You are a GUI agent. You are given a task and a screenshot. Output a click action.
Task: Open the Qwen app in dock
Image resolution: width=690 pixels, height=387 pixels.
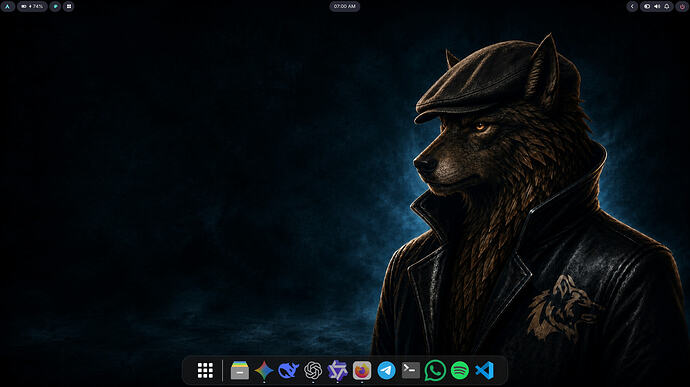click(x=338, y=370)
